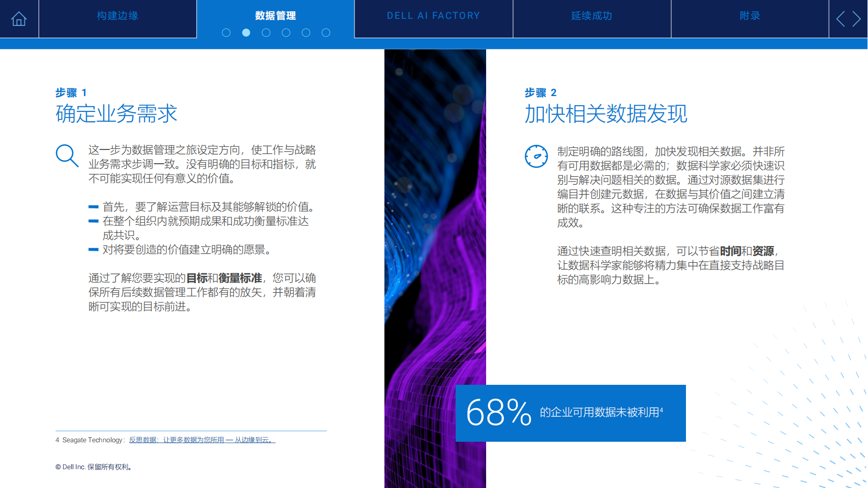Image resolution: width=868 pixels, height=488 pixels.
Task: Click the magnifying glass icon beside step 1
Action: pyautogui.click(x=67, y=156)
